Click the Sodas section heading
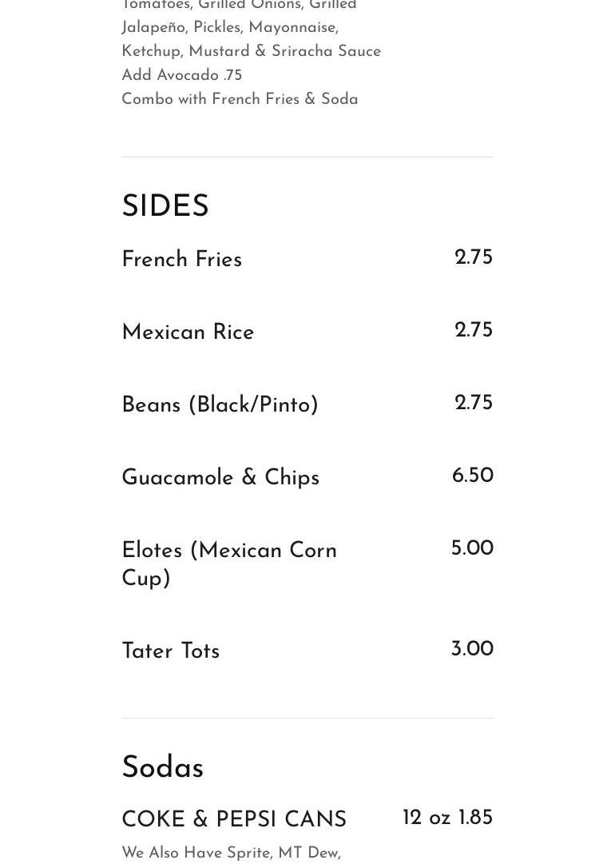 162,768
